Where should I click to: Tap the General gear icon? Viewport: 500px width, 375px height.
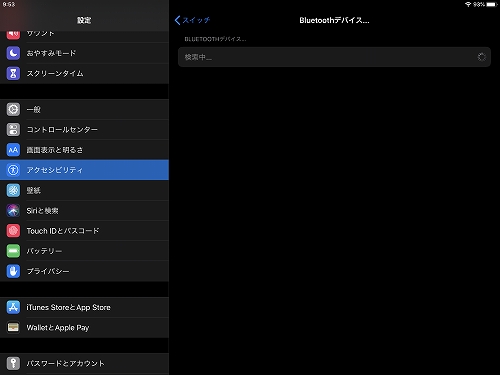coord(13,109)
